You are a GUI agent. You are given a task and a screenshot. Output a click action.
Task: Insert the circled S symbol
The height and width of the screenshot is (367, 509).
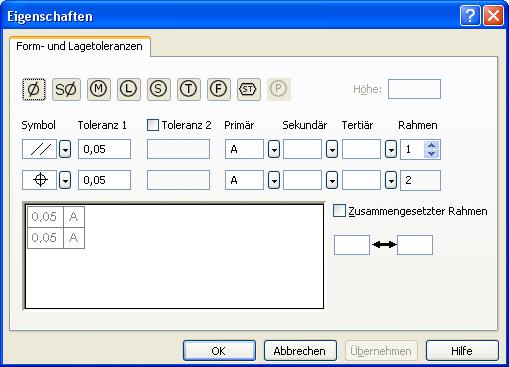(x=159, y=89)
